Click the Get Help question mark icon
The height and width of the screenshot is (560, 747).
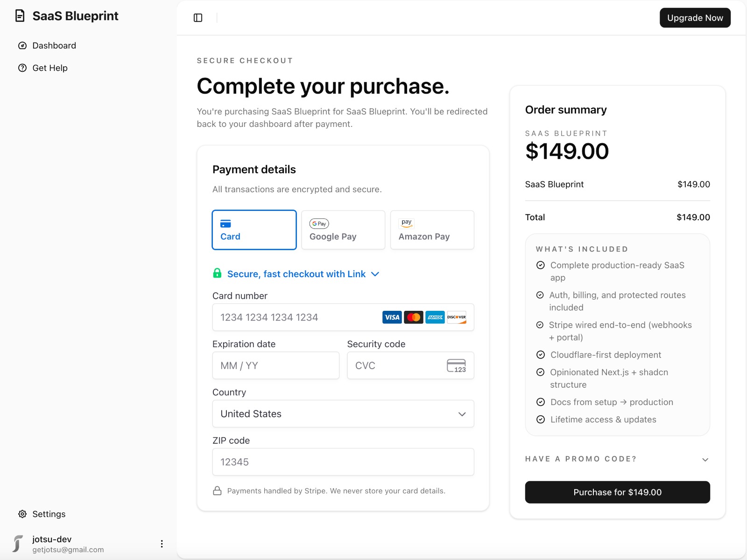point(22,68)
